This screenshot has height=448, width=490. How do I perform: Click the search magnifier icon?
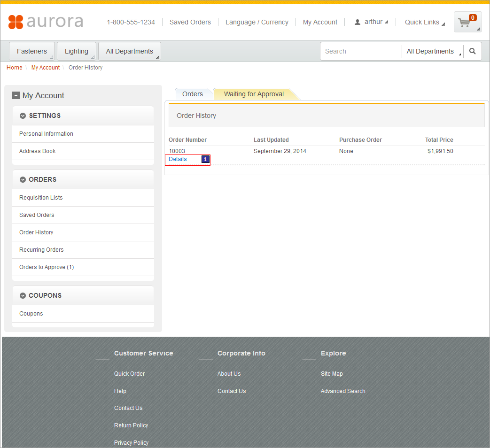pyautogui.click(x=472, y=51)
